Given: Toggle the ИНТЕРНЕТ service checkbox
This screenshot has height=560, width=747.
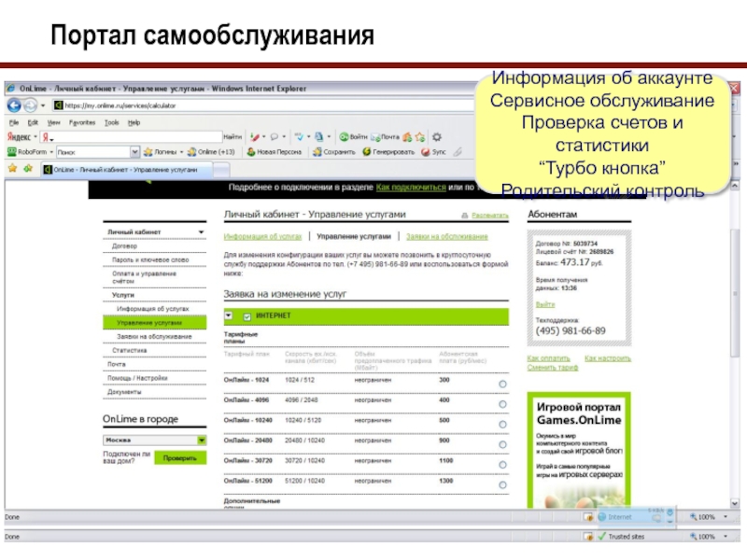Looking at the screenshot, I should (x=247, y=316).
